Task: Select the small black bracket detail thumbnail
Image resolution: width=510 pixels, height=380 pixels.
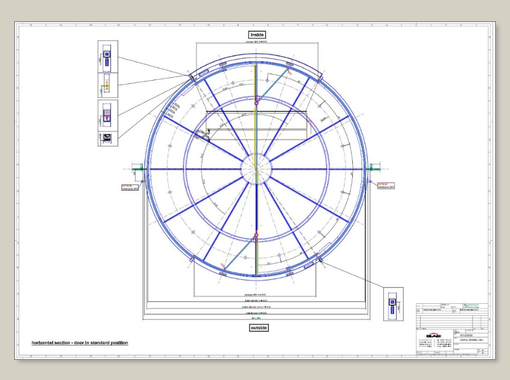Action: (x=108, y=139)
